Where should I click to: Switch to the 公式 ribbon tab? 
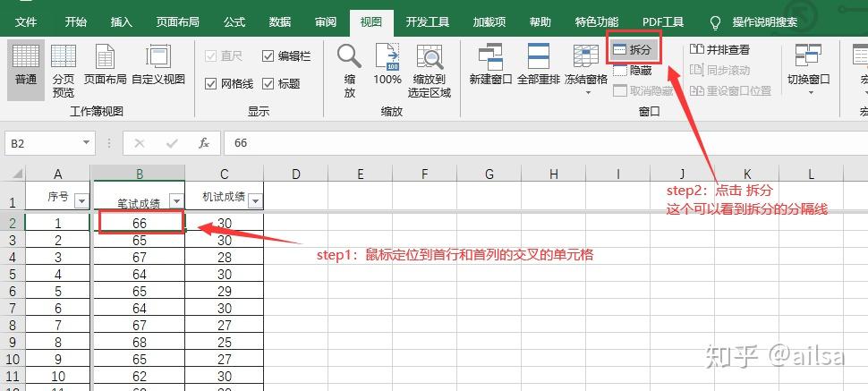pyautogui.click(x=234, y=21)
